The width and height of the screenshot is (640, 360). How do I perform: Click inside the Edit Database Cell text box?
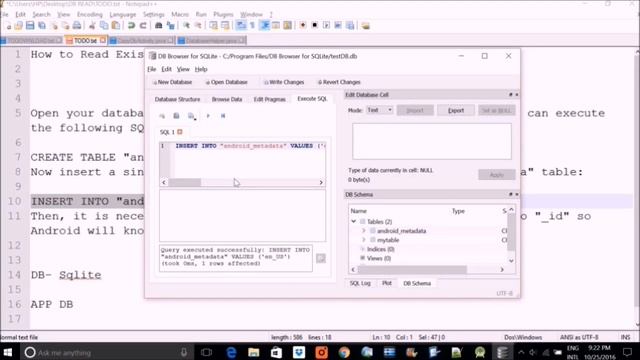431,141
